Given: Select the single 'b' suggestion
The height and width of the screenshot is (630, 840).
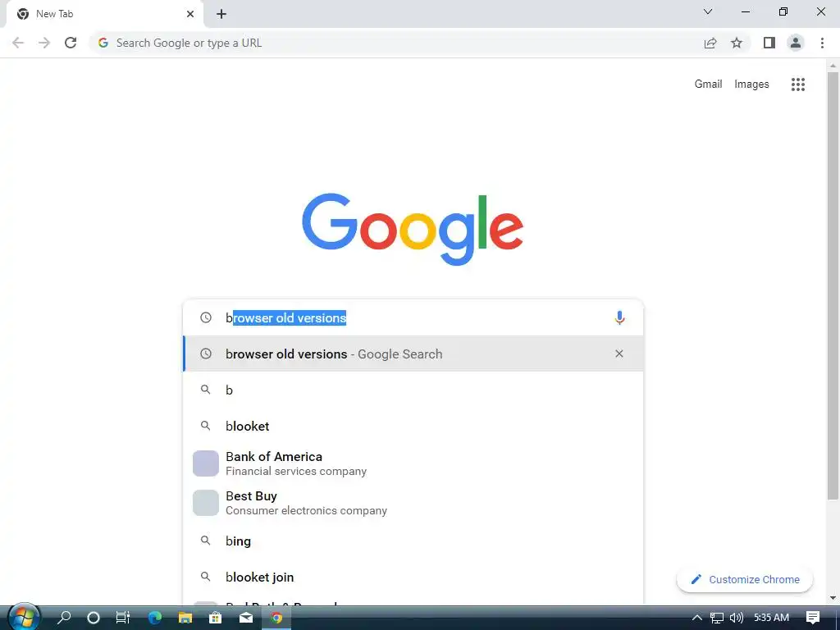Looking at the screenshot, I should tap(413, 390).
